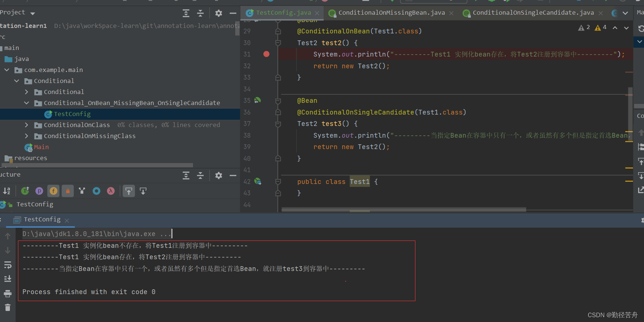This screenshot has height=322, width=644.
Task: Toggle Autoscroll to Source in Structure
Action: point(129,191)
